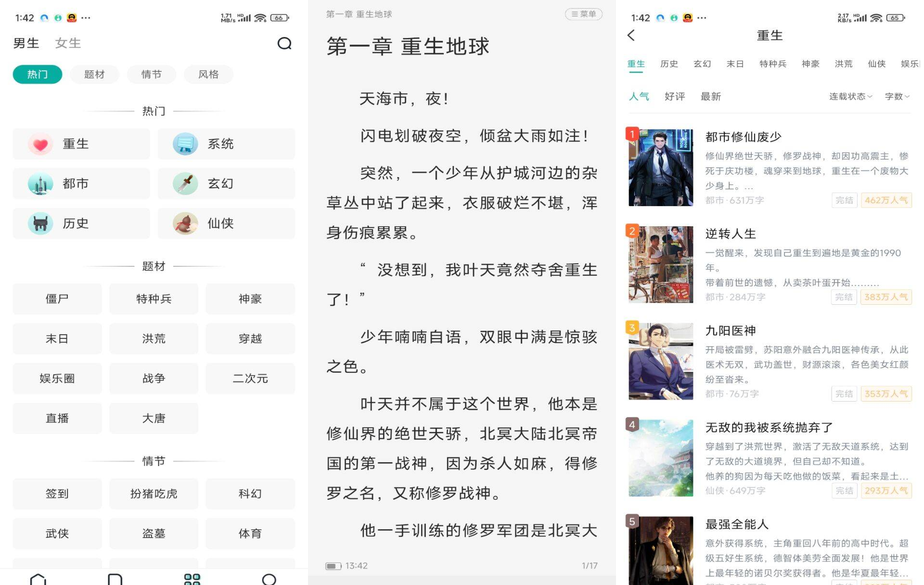Switch to the 女生 tab
This screenshot has height=585, width=924.
(x=68, y=43)
